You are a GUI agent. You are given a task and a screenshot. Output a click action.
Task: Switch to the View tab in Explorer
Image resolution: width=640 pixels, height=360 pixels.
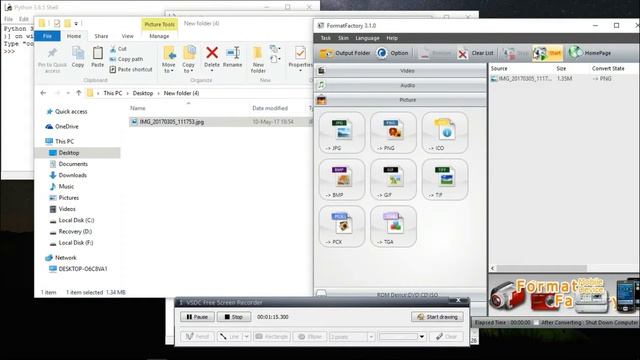127,36
